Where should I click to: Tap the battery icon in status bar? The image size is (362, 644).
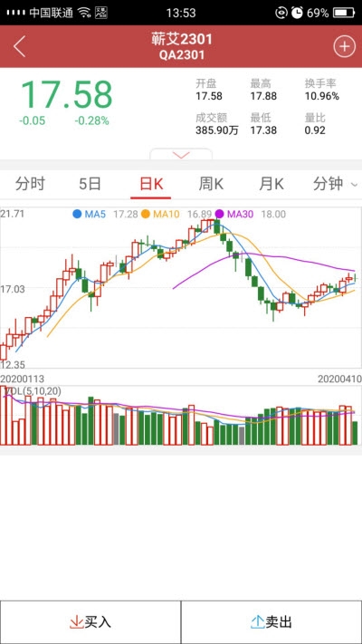(x=344, y=13)
